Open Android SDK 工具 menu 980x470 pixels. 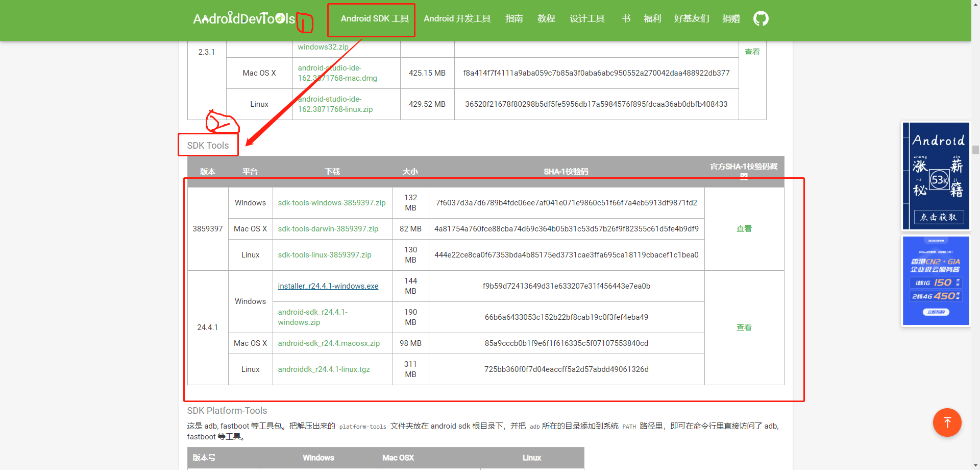375,19
